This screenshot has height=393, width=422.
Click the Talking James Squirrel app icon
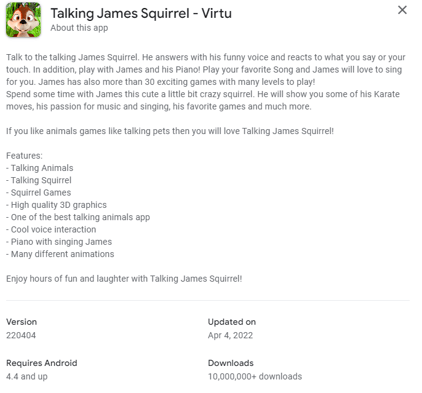pyautogui.click(x=23, y=20)
